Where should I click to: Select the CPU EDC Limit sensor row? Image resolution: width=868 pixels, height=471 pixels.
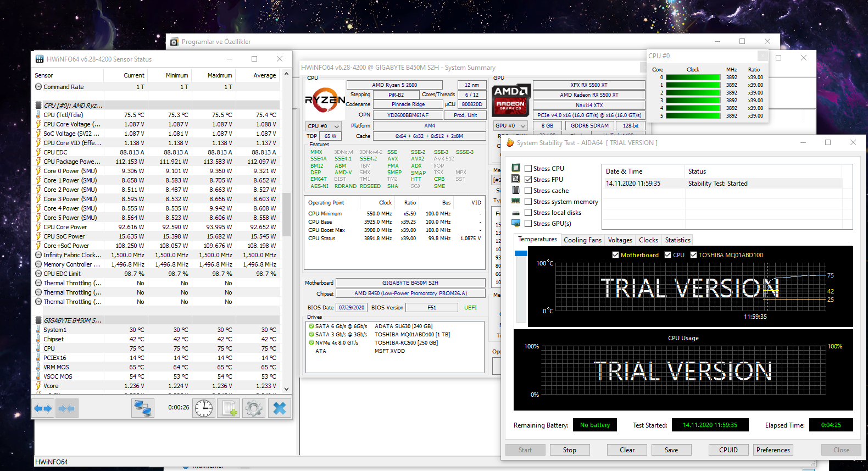pos(157,274)
